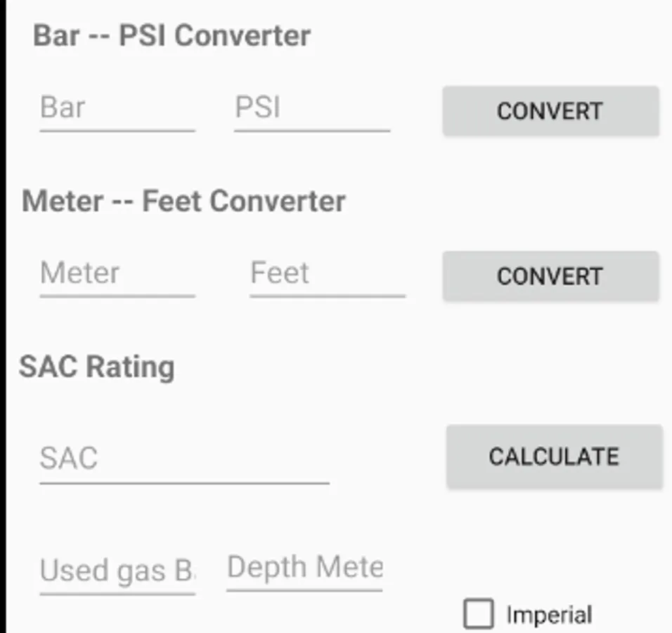Image resolution: width=672 pixels, height=633 pixels.
Task: Convert the bar value to PSI
Action: pos(550,111)
